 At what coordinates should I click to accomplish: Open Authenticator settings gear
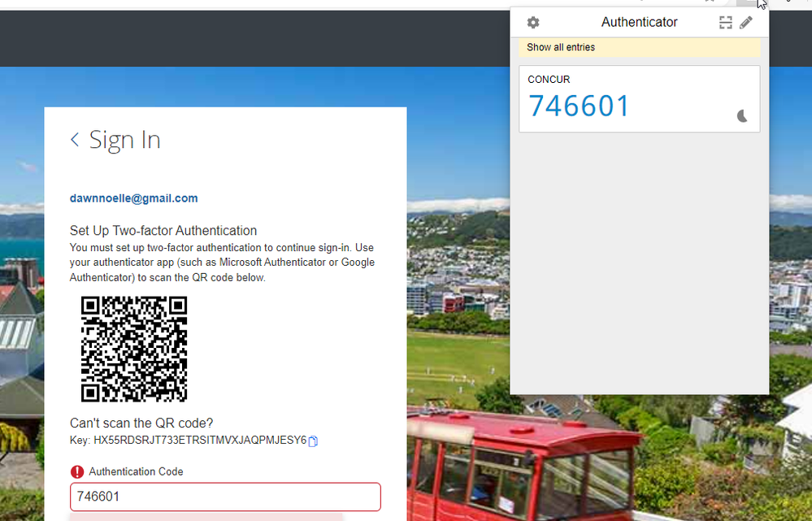(x=533, y=22)
